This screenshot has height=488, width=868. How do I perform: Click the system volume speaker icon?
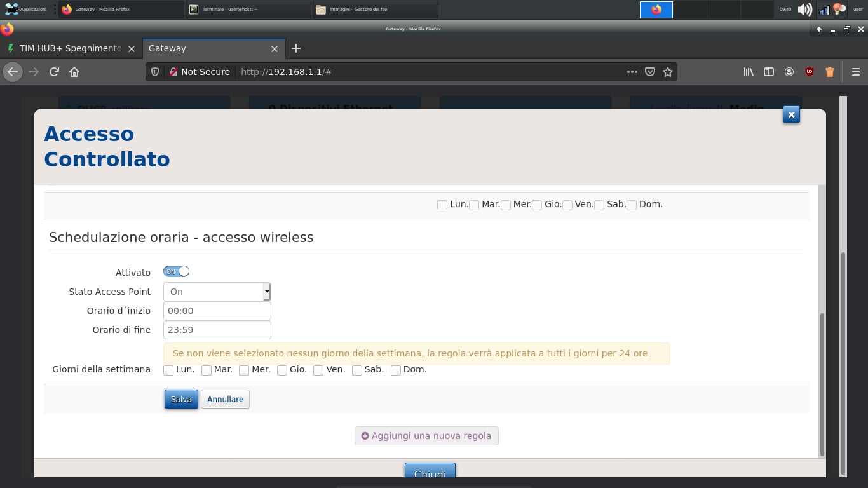[804, 10]
